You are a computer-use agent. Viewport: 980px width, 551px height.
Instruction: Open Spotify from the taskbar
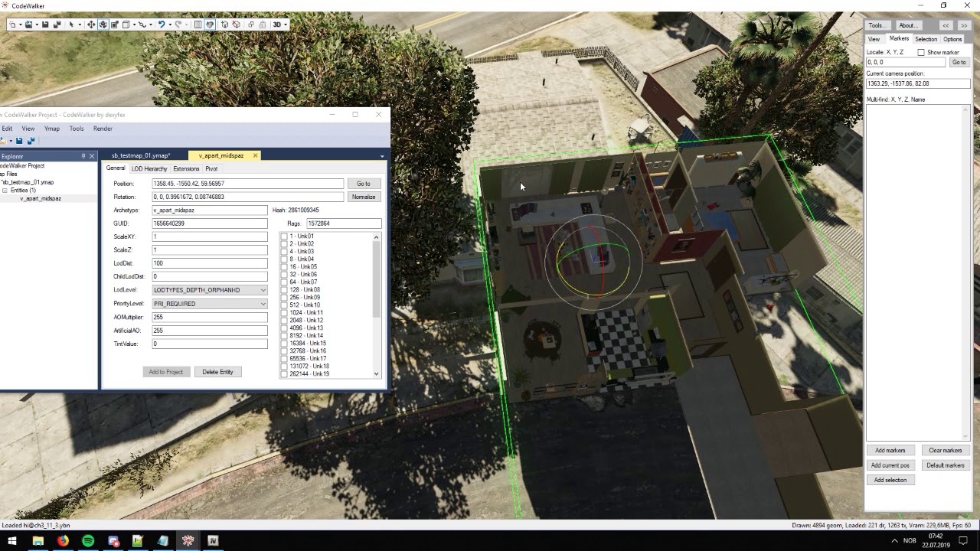pos(88,541)
